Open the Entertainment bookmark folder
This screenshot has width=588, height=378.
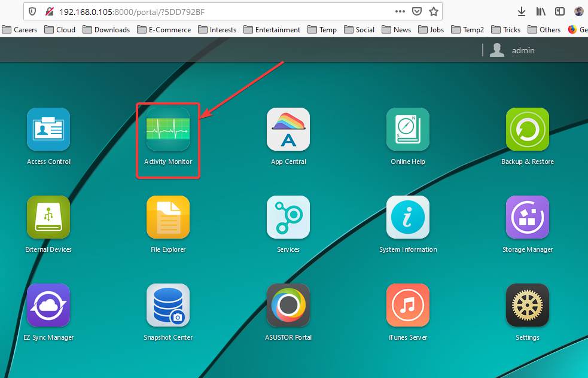click(x=272, y=30)
